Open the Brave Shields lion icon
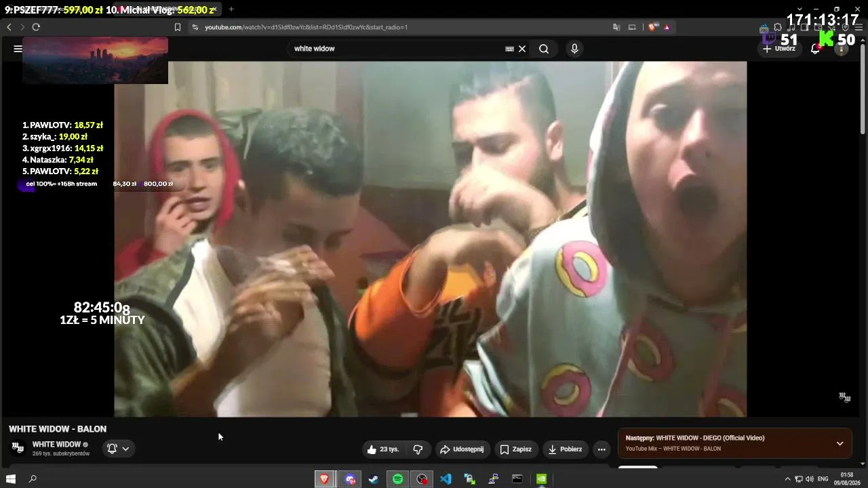The width and height of the screenshot is (868, 488). (x=652, y=27)
